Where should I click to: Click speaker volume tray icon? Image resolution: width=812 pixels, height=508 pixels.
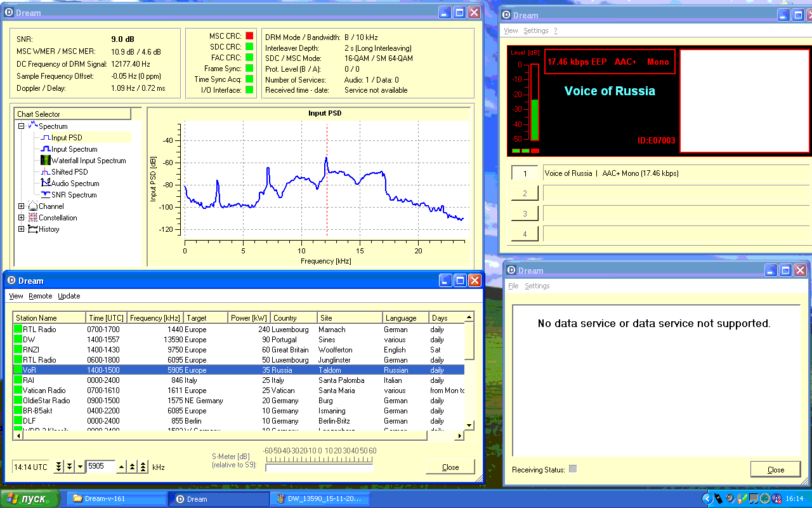[730, 498]
